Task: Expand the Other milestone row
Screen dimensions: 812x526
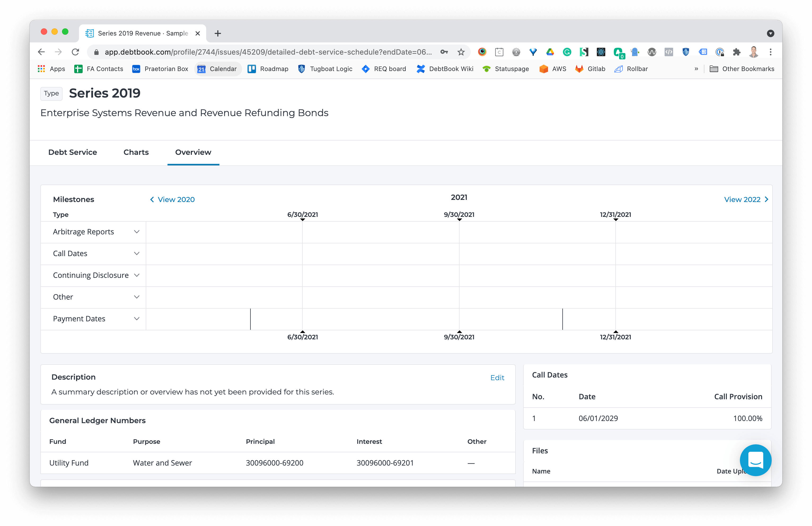Action: pyautogui.click(x=136, y=297)
